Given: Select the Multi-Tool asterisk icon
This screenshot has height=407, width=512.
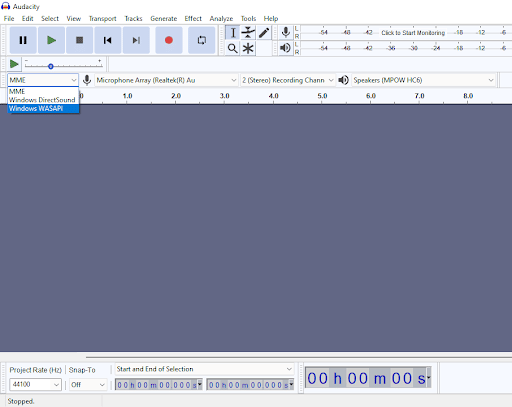Looking at the screenshot, I should 248,48.
